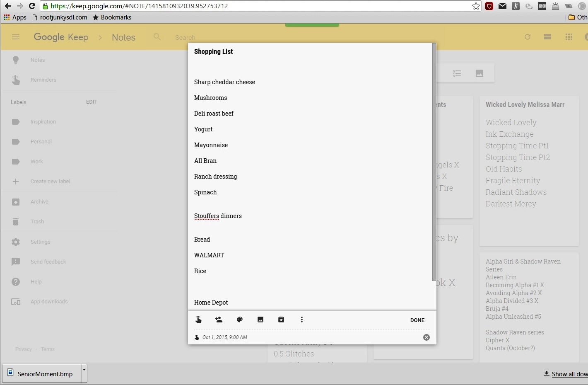588x385 pixels.
Task: Click the Gmail envelope extension icon
Action: (502, 6)
